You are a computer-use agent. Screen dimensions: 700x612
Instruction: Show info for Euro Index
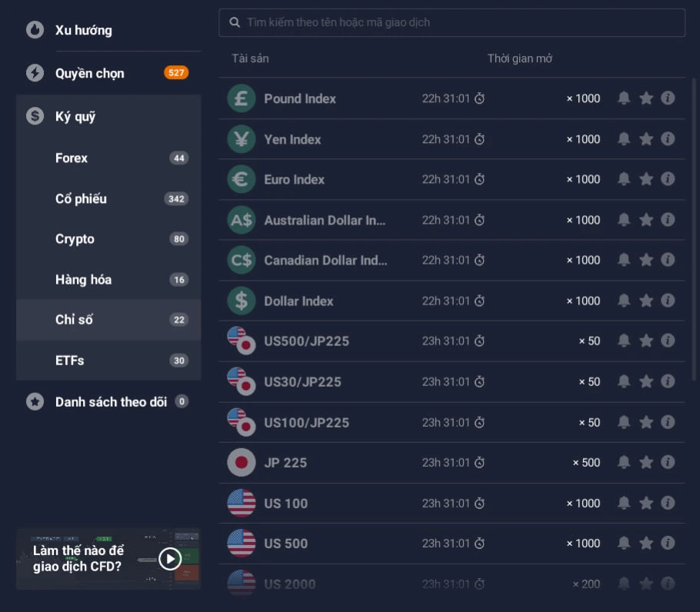pyautogui.click(x=668, y=179)
